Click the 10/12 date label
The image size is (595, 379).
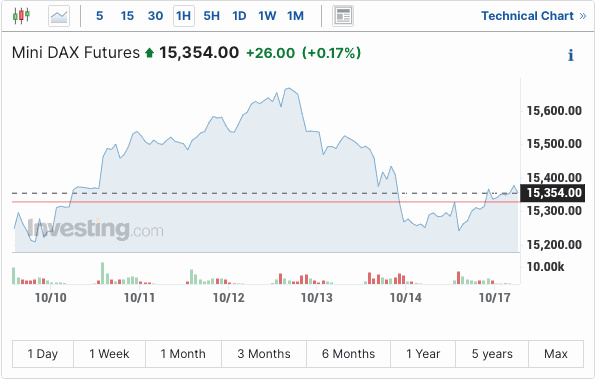[228, 298]
